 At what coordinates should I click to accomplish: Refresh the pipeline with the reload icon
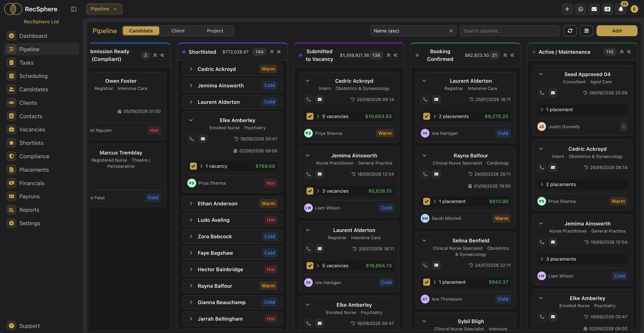(x=570, y=31)
